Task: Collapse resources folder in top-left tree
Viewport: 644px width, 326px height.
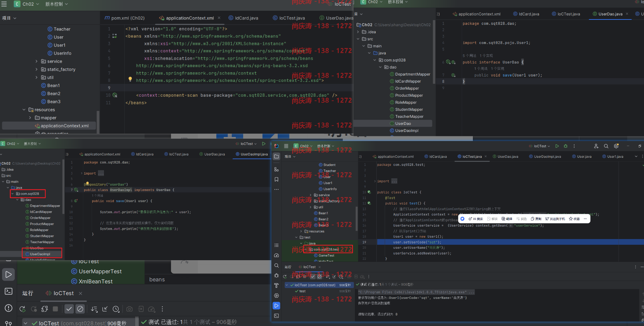Action: [x=24, y=110]
